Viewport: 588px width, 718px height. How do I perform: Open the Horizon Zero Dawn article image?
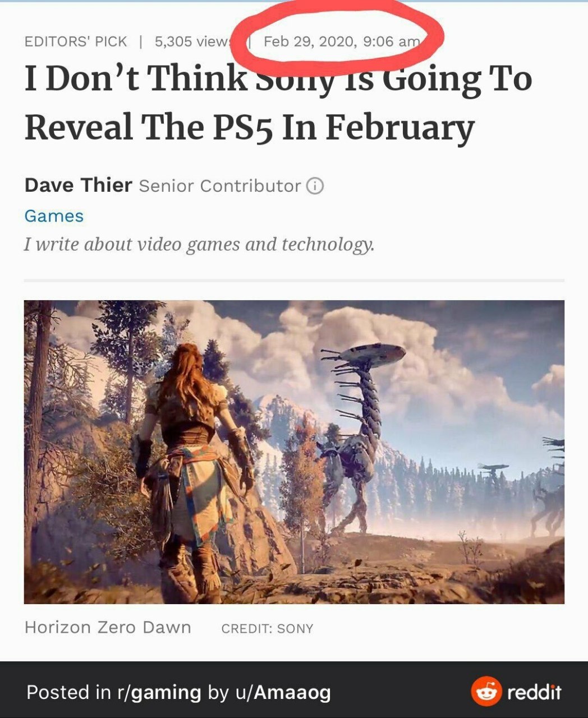[x=294, y=452]
